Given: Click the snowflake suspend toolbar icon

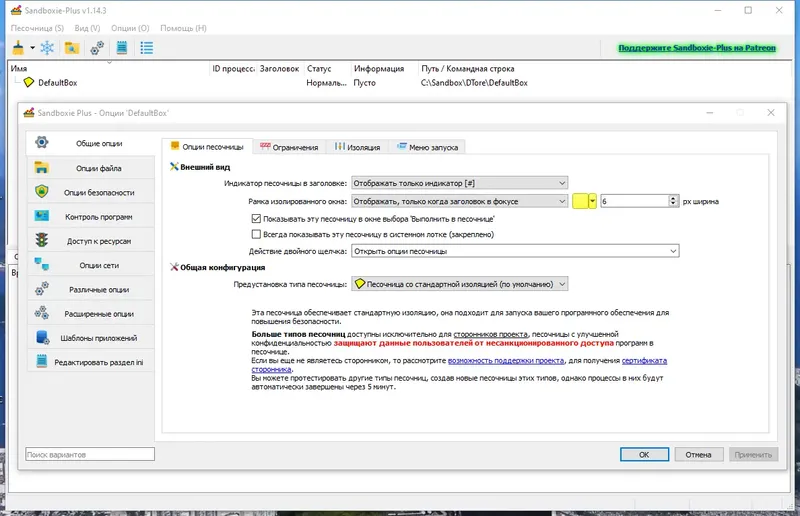Looking at the screenshot, I should 47,48.
